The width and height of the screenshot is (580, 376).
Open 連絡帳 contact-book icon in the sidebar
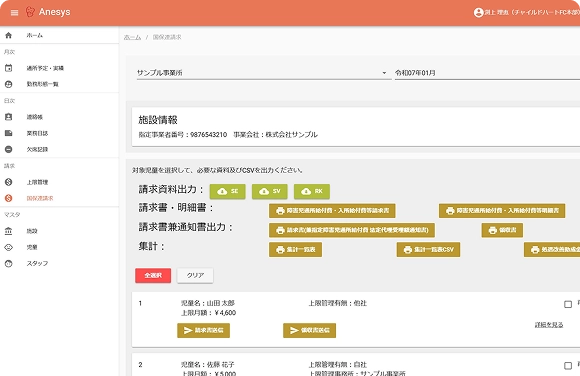(x=9, y=117)
